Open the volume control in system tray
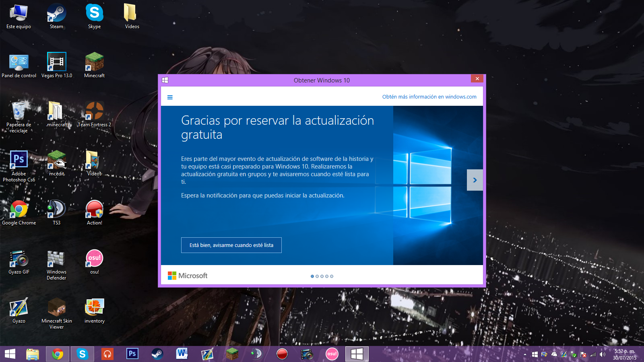 coord(603,354)
